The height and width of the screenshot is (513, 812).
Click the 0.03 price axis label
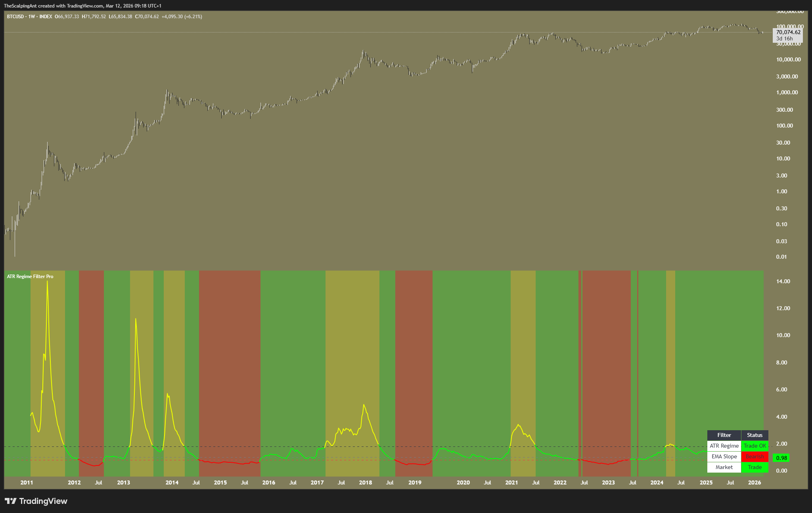781,241
